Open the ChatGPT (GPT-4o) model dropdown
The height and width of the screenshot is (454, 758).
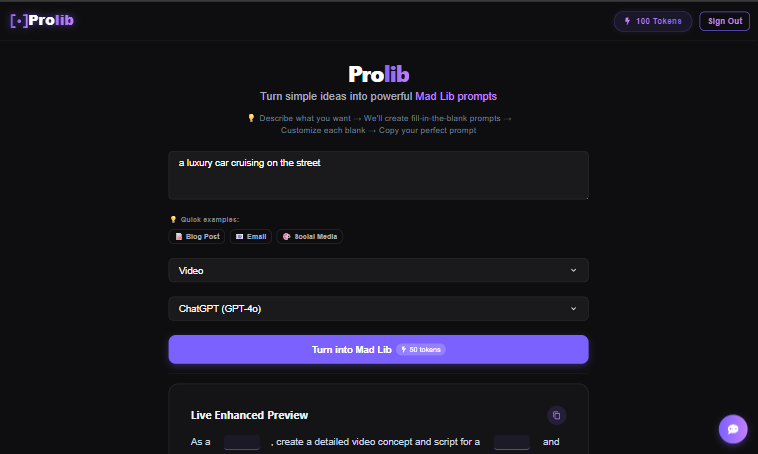(x=378, y=308)
